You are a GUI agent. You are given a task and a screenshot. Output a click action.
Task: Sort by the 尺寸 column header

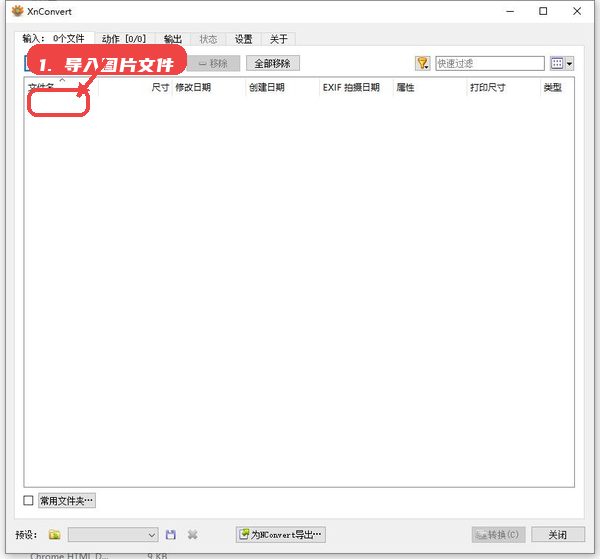pyautogui.click(x=135, y=88)
